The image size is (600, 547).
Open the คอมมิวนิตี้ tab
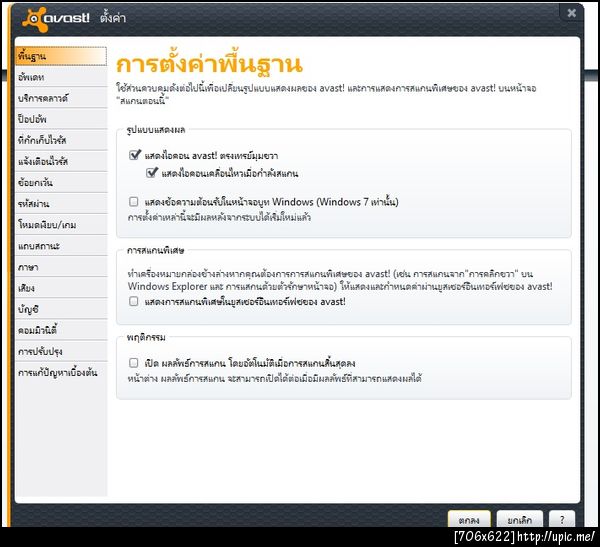click(61, 330)
